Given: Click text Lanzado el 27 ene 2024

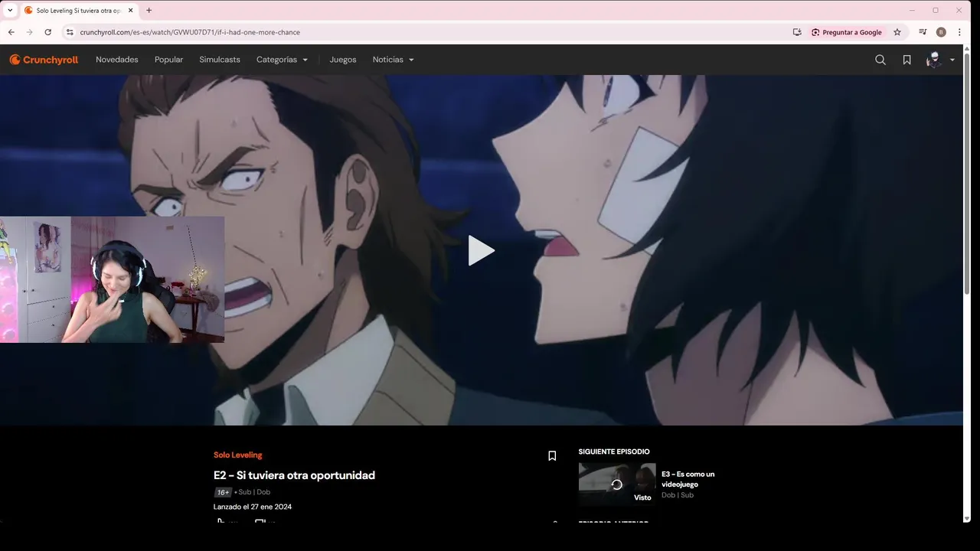Looking at the screenshot, I should point(253,507).
